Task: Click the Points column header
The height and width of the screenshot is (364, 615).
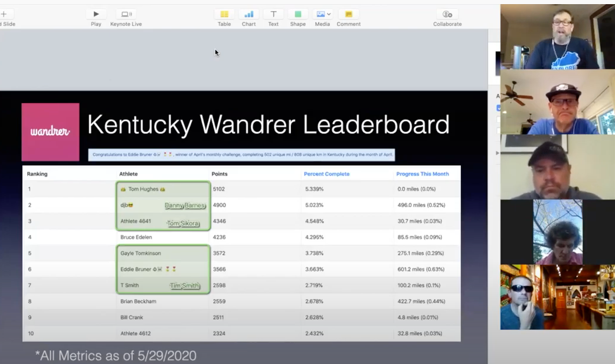Action: point(219,174)
